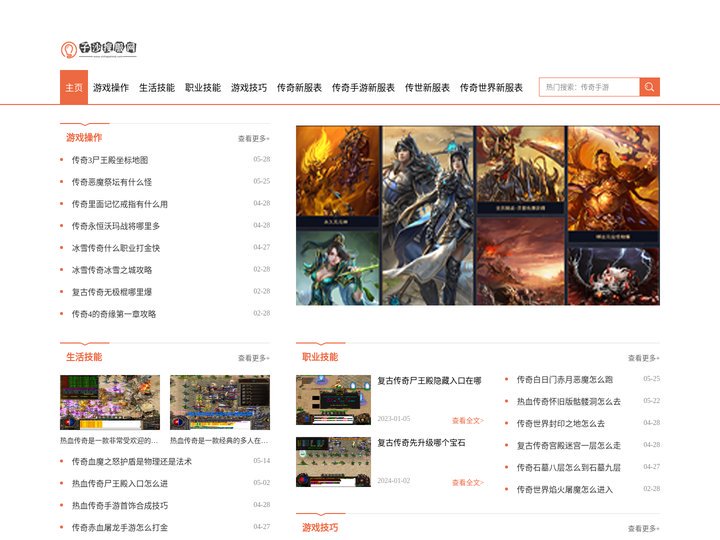Click the 职业技能 section heading
Image resolution: width=720 pixels, height=540 pixels.
point(320,357)
